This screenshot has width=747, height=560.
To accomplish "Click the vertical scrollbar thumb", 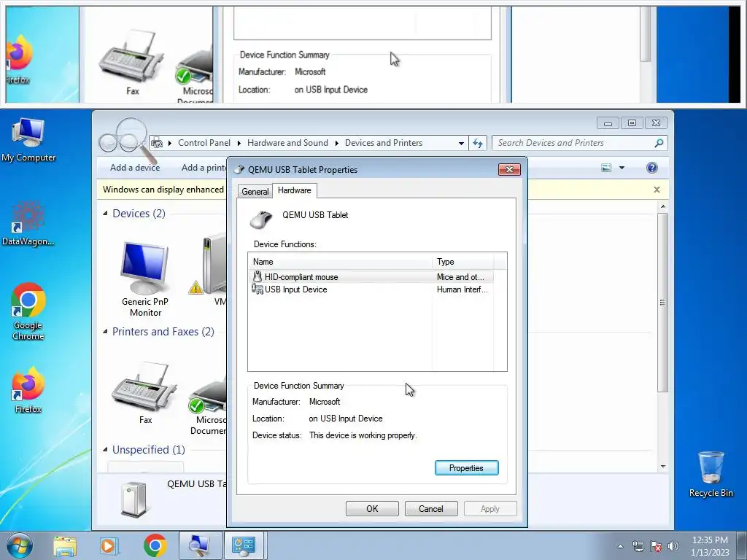I will tap(662, 303).
